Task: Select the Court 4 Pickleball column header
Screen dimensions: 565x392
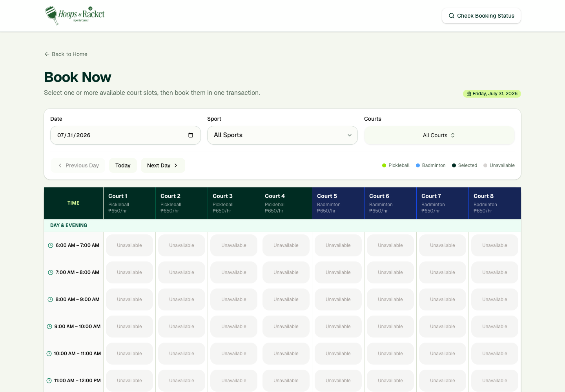Action: pos(286,203)
